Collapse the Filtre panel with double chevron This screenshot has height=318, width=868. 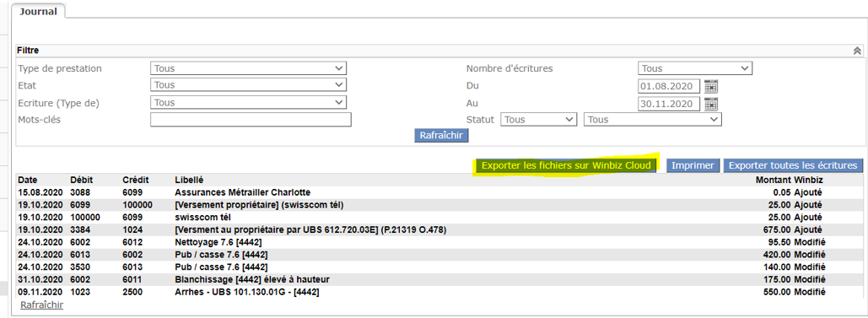coord(857,51)
